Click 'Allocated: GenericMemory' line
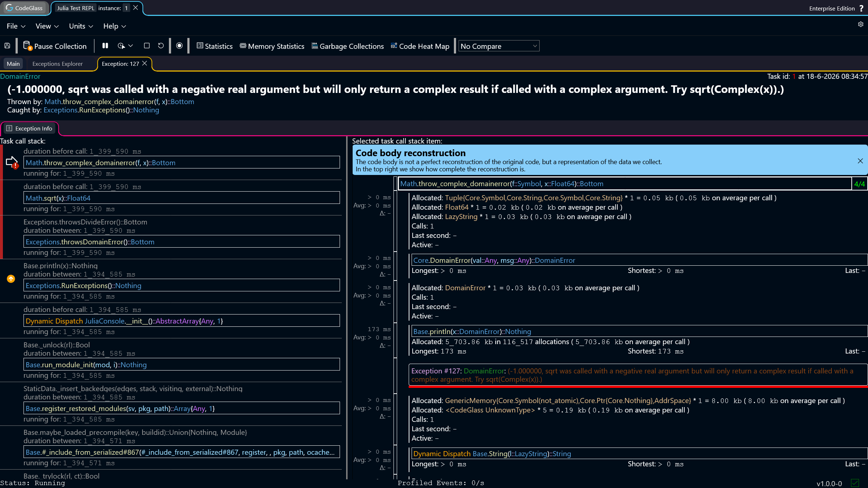 (x=628, y=401)
